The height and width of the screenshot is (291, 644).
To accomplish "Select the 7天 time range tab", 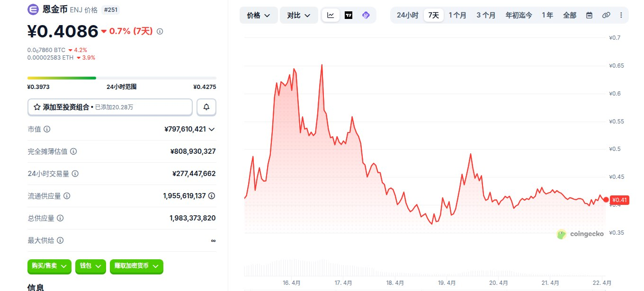I will tap(434, 15).
